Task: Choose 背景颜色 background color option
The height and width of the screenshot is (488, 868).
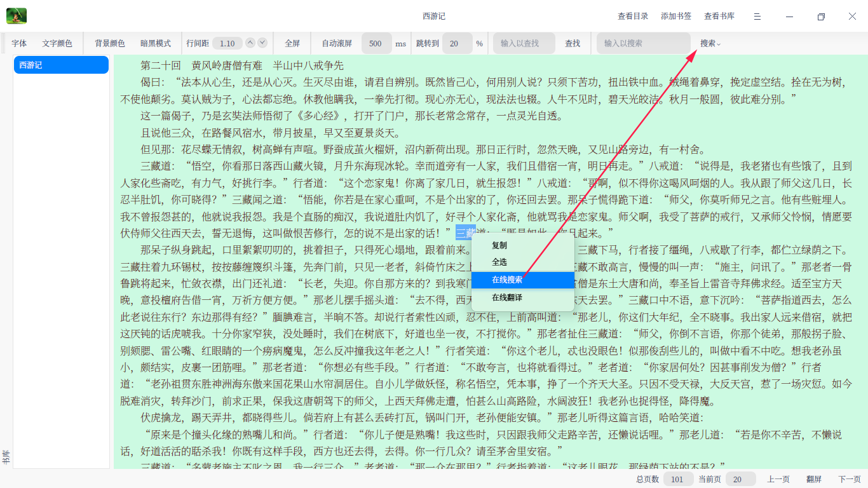Action: pos(110,43)
